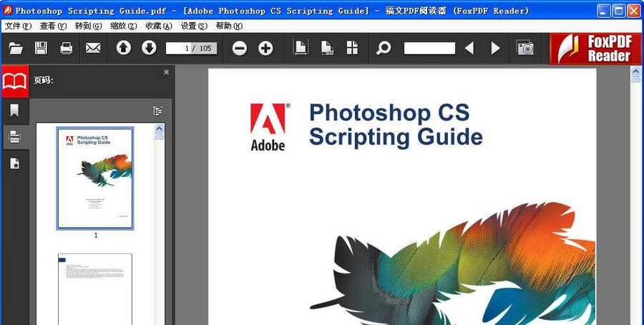This screenshot has height=325, width=644.
Task: Select the fit page view icon
Action: (x=301, y=48)
